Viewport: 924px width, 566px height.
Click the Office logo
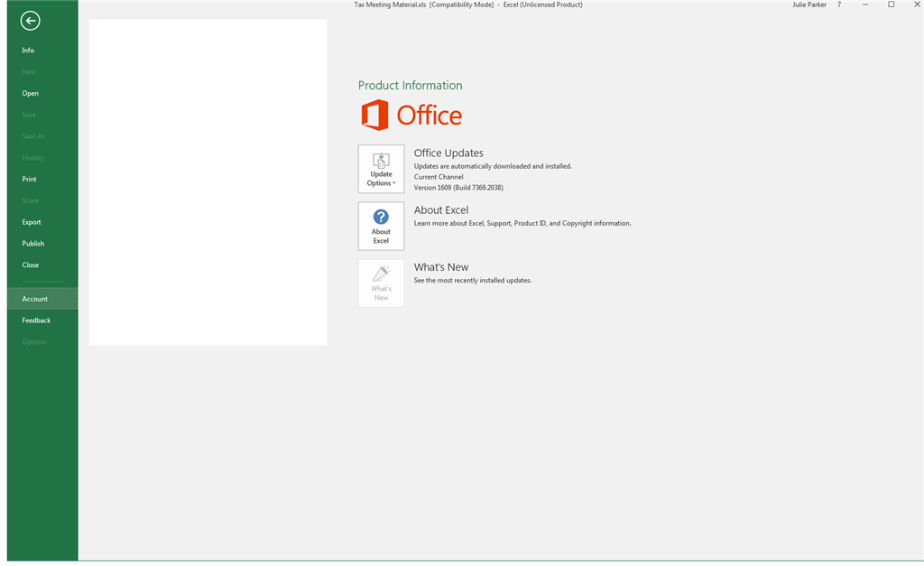click(x=411, y=115)
